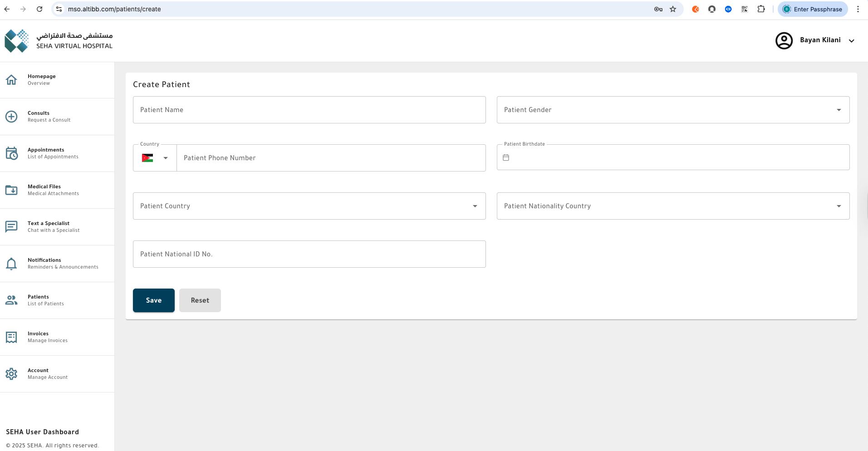Expand the Bayan Kilani user menu

point(851,40)
